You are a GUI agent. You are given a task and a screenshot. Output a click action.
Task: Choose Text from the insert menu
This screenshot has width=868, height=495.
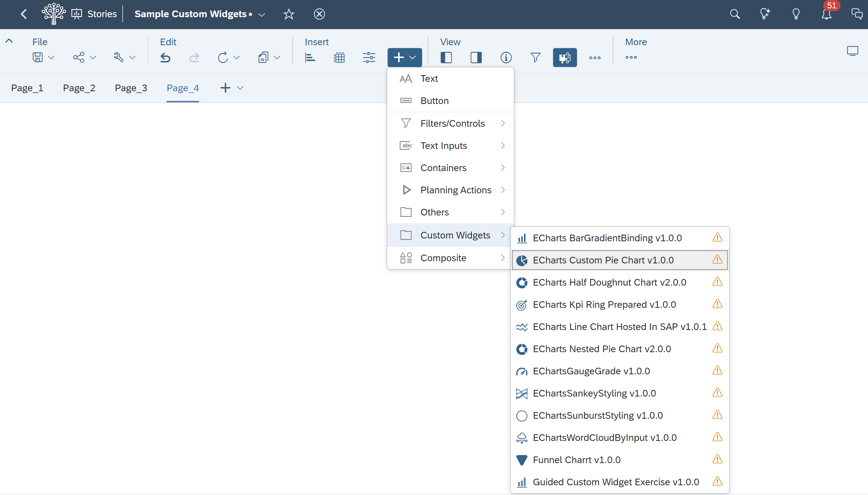(450, 78)
